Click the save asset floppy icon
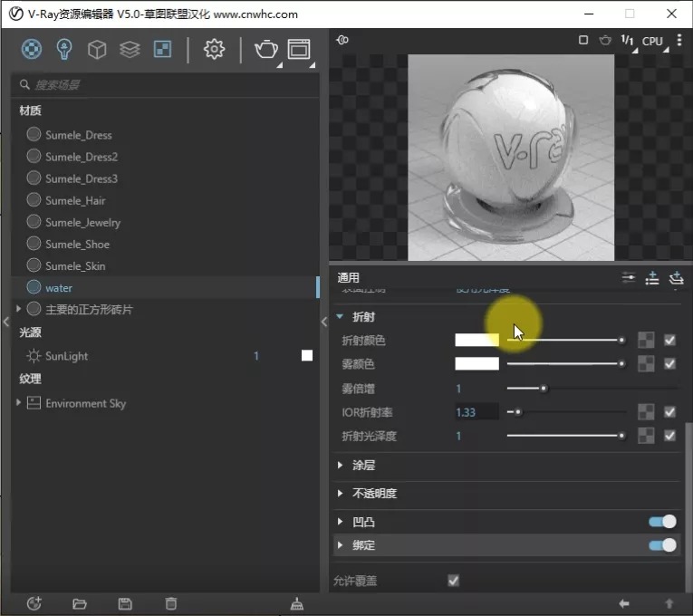Viewport: 693px width, 616px height. tap(125, 603)
